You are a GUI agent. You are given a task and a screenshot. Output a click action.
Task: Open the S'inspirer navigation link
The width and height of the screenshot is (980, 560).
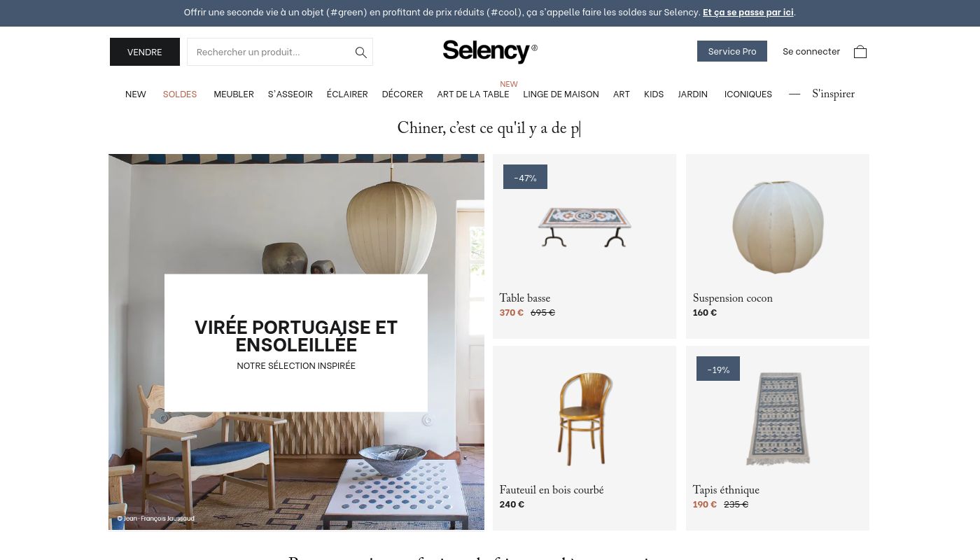click(833, 94)
